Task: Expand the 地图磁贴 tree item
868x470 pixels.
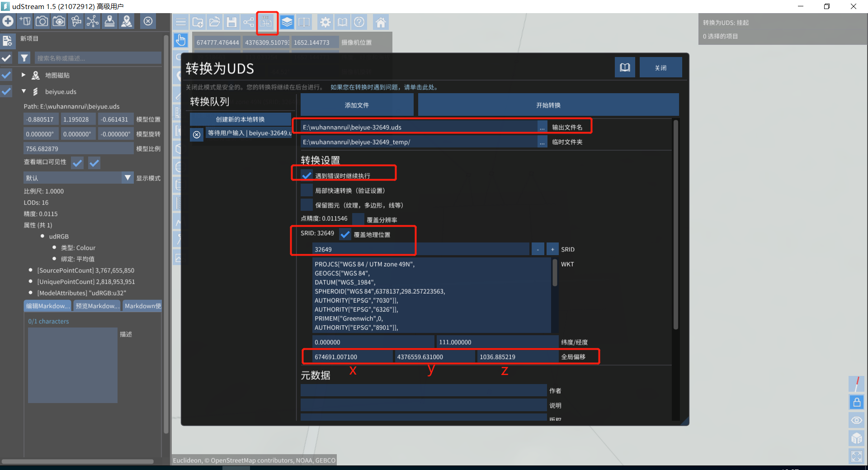Action: (x=24, y=75)
